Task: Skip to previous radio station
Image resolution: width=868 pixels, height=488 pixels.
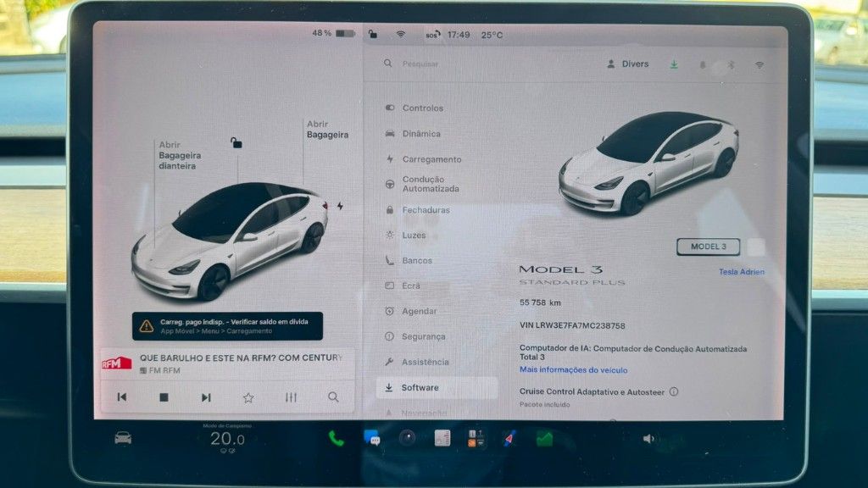Action: (122, 396)
